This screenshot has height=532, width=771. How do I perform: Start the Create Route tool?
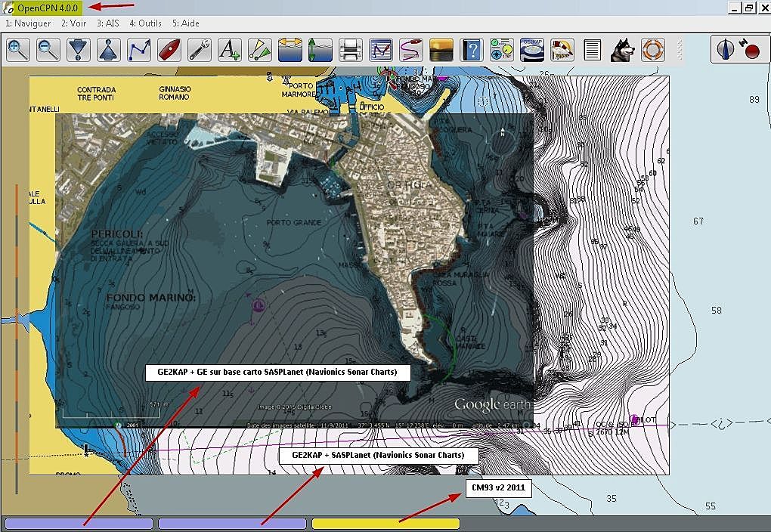tap(139, 50)
